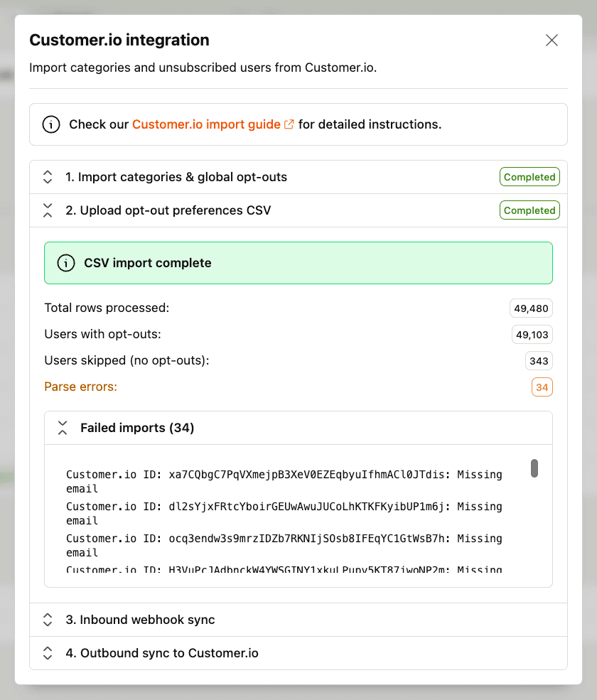Collapse step 2 Upload opt-out CSV chevron
The image size is (597, 700).
click(x=48, y=210)
